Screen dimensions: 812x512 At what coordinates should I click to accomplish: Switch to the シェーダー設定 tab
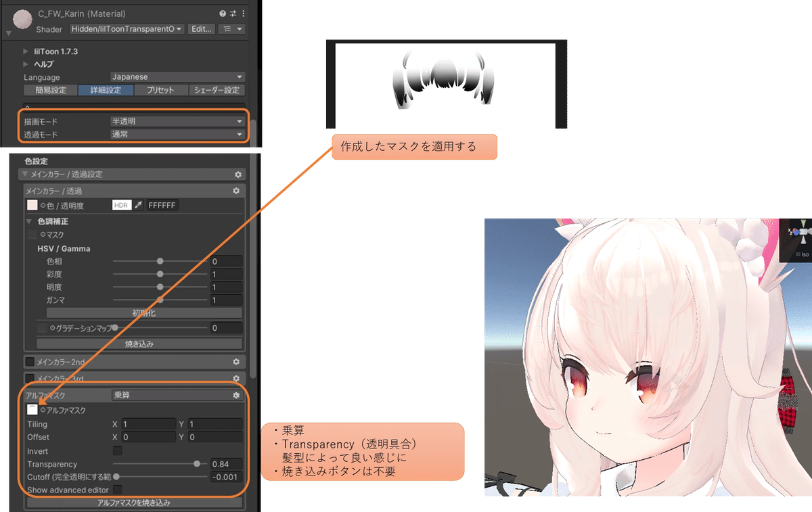click(x=217, y=90)
